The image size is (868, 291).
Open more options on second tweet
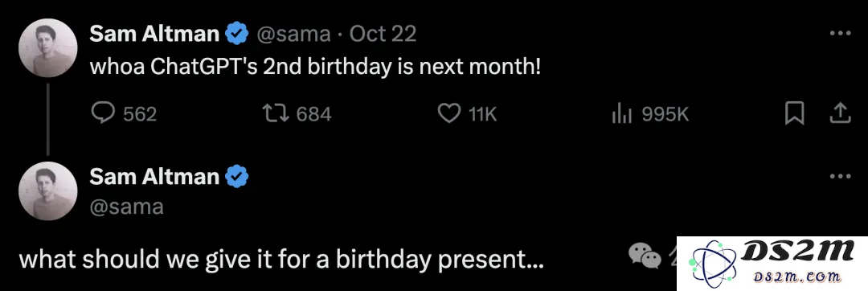[x=840, y=177]
